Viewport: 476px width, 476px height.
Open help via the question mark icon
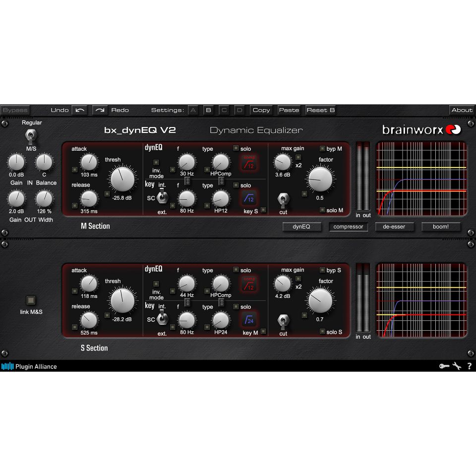click(x=470, y=366)
